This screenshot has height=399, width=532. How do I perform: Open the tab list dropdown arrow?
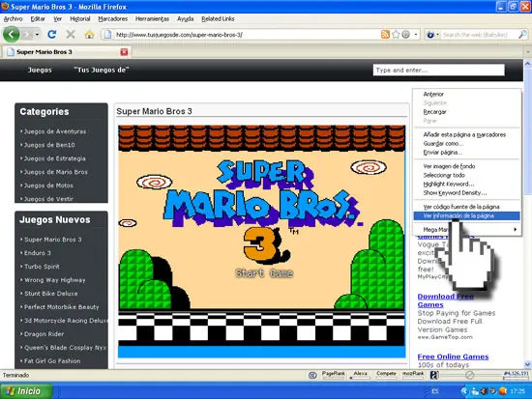pyautogui.click(x=528, y=52)
